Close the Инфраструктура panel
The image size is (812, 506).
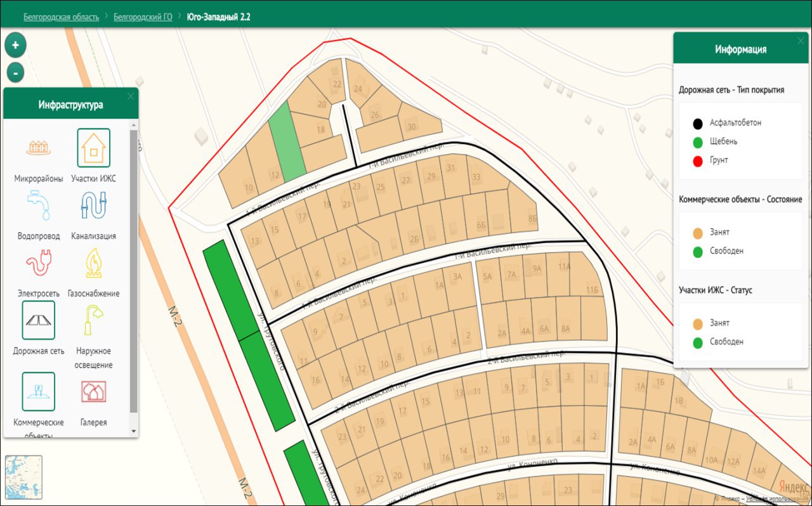click(131, 96)
